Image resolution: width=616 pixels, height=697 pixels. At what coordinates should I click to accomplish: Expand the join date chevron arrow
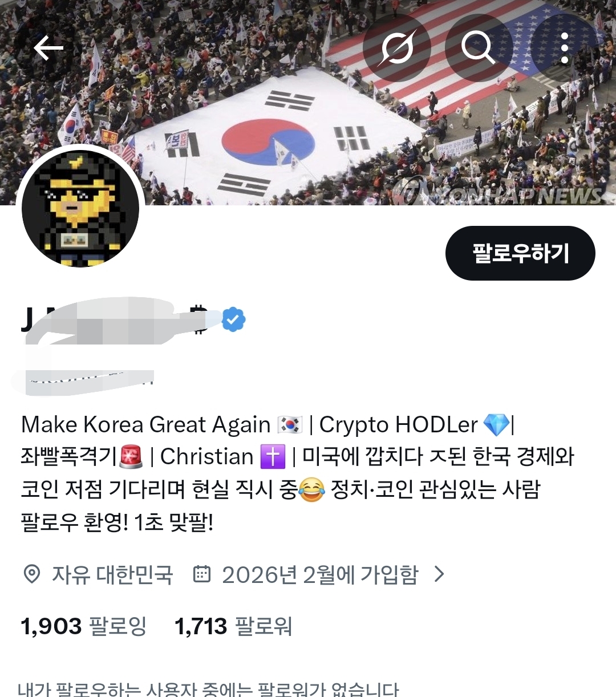[x=439, y=574]
